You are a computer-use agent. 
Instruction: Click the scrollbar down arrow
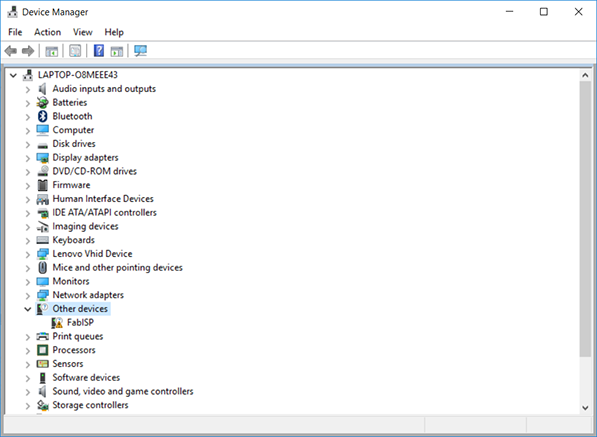pos(585,408)
